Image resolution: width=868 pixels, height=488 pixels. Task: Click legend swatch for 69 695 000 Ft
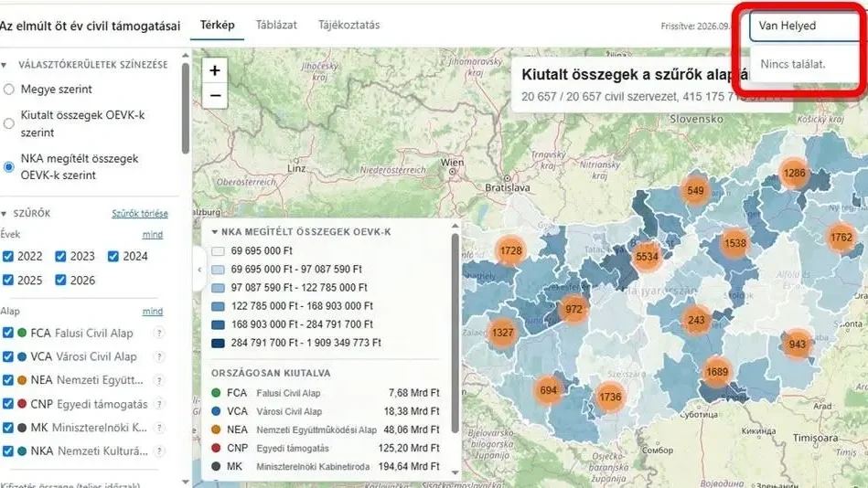218,251
